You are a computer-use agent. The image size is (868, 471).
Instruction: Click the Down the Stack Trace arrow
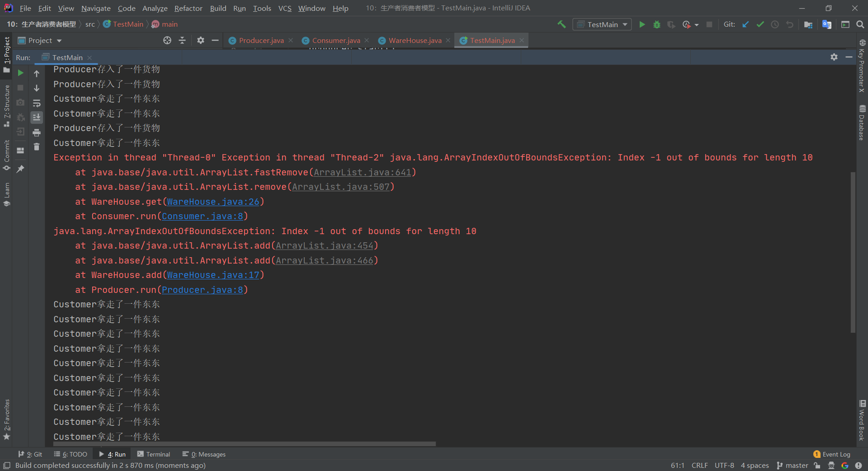click(37, 88)
